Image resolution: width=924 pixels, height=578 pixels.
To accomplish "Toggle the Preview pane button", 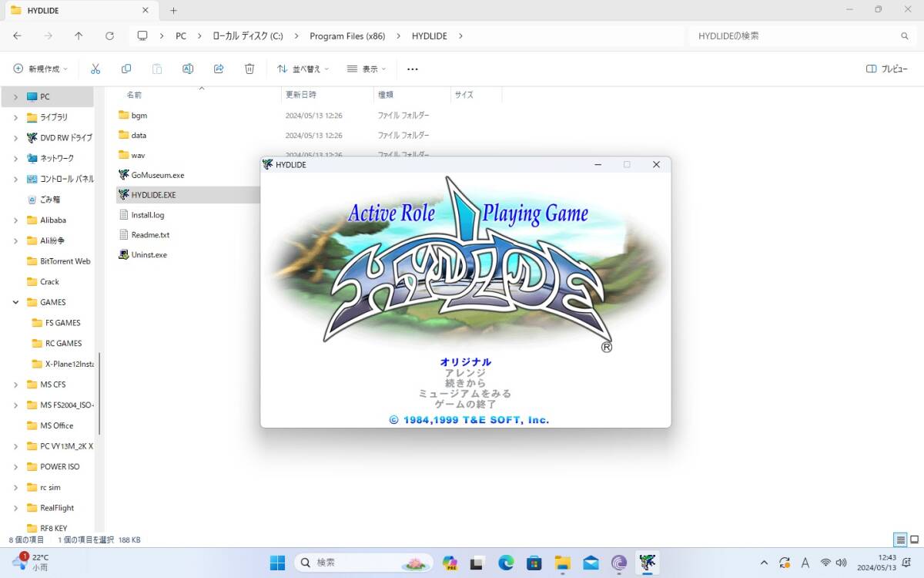I will pyautogui.click(x=887, y=69).
